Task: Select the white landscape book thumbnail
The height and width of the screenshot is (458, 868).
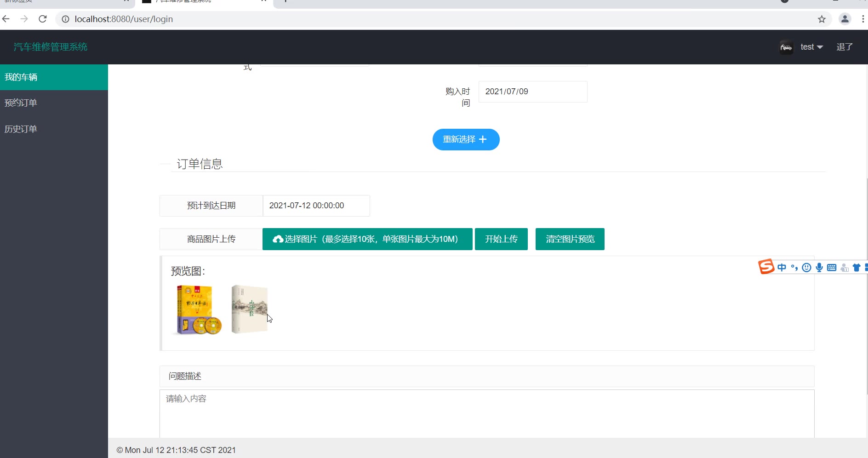Action: point(250,309)
